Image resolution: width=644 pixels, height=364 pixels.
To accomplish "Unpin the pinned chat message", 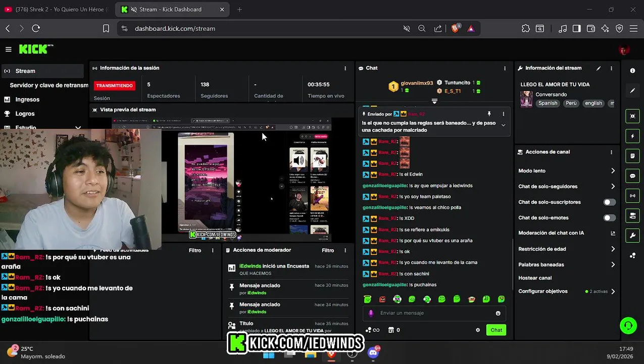I will tap(489, 114).
